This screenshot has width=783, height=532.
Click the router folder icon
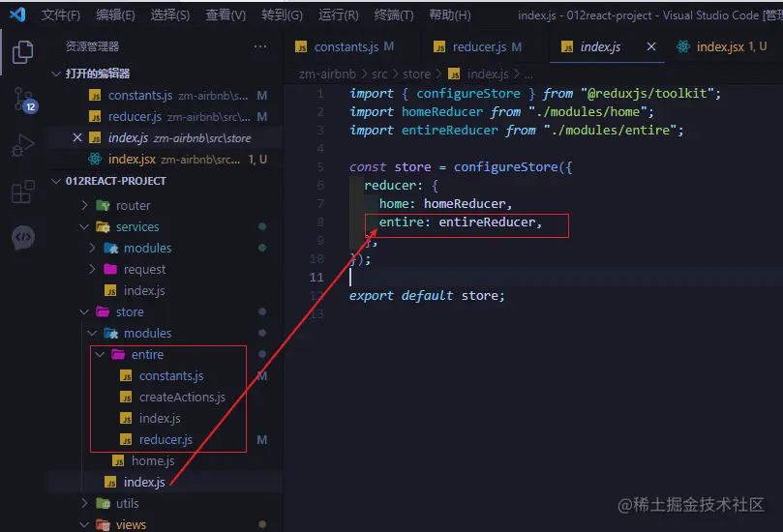(x=104, y=205)
